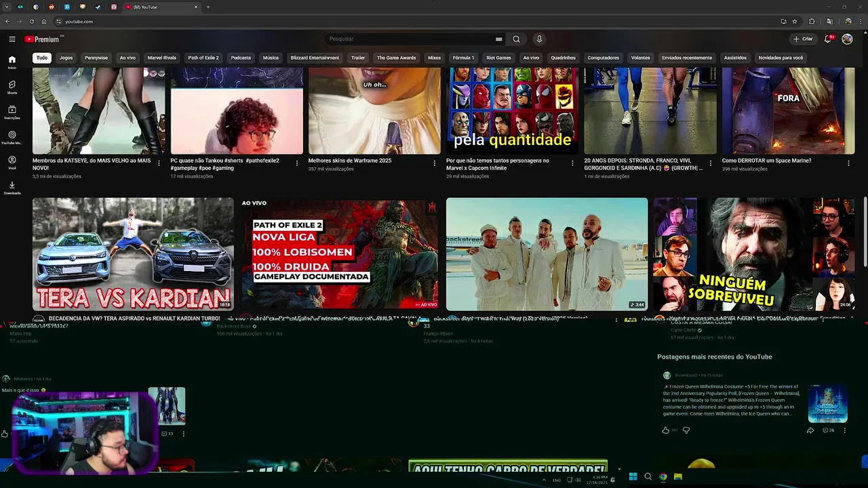This screenshot has width=868, height=488.
Task: Open the YouTube hamburger guide menu
Action: [12, 39]
